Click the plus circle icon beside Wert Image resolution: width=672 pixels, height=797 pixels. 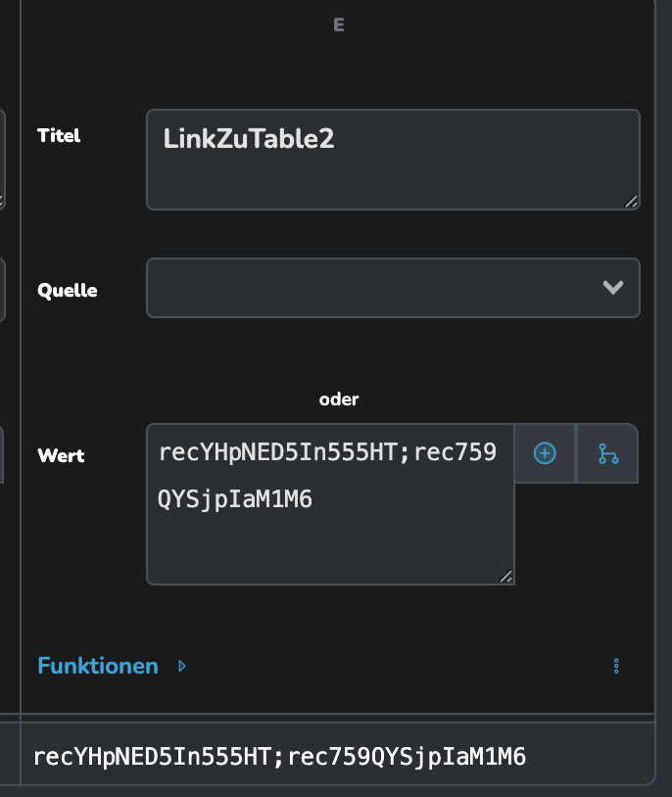click(x=545, y=453)
